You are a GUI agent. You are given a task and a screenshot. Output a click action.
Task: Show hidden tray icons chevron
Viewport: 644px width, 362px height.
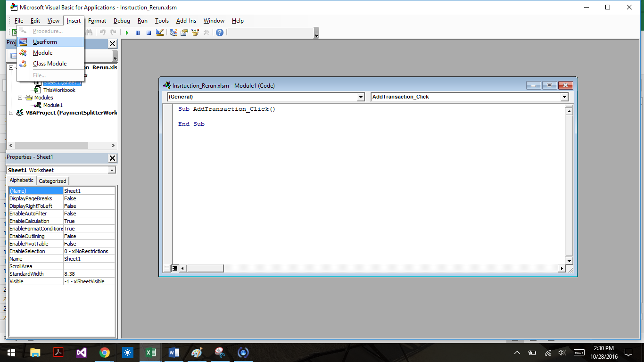[x=517, y=352]
